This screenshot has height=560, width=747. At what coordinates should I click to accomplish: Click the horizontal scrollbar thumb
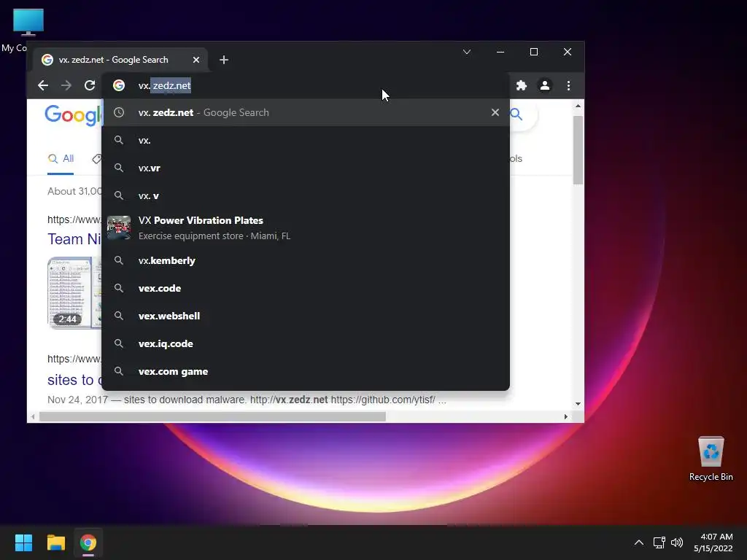coord(212,416)
